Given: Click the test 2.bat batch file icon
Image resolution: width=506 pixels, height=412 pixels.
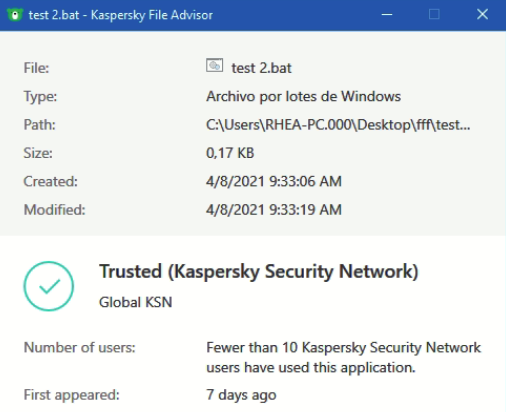Looking at the screenshot, I should (x=214, y=65).
